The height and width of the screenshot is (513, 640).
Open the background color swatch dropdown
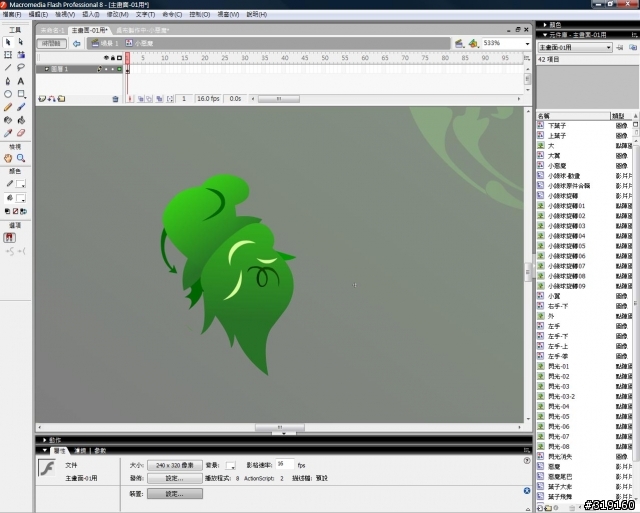[x=231, y=465]
